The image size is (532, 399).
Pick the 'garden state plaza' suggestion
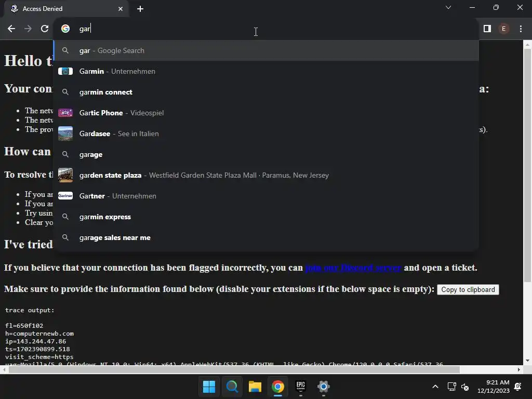[267, 175]
